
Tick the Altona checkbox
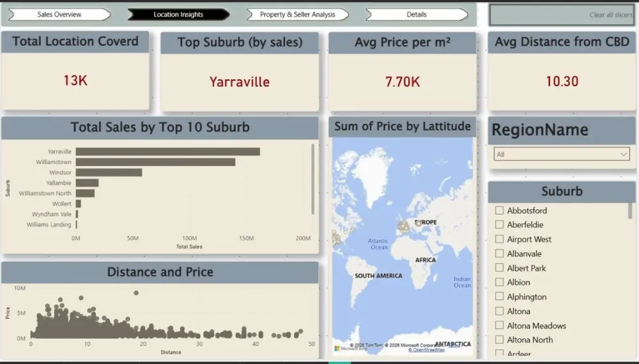click(499, 311)
